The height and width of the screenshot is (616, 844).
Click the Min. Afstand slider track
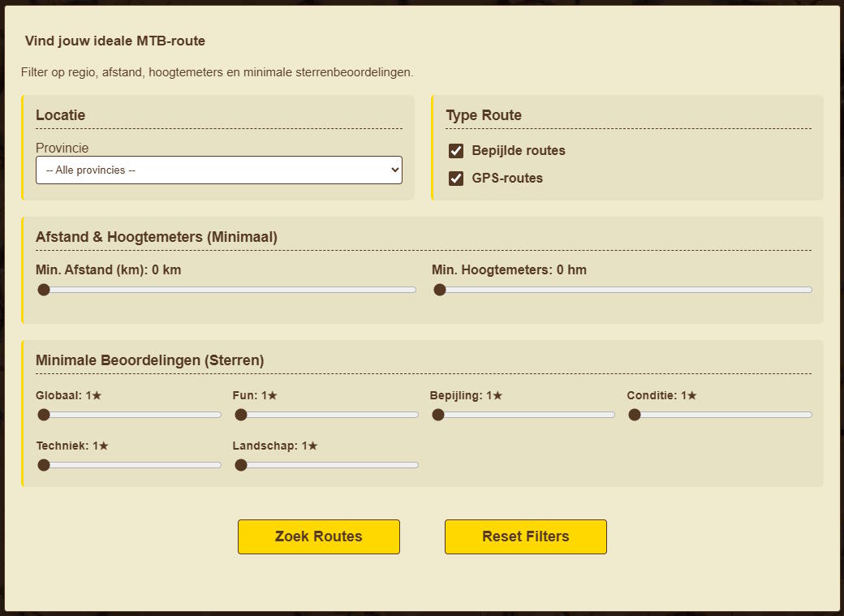(x=226, y=290)
